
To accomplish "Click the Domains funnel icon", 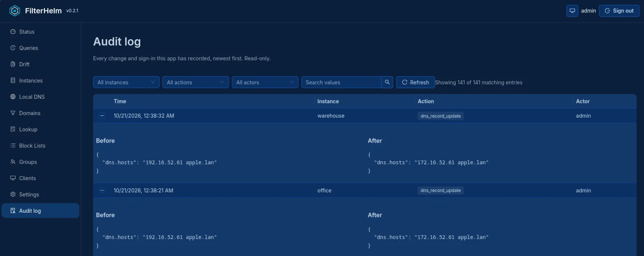I will click(x=13, y=113).
